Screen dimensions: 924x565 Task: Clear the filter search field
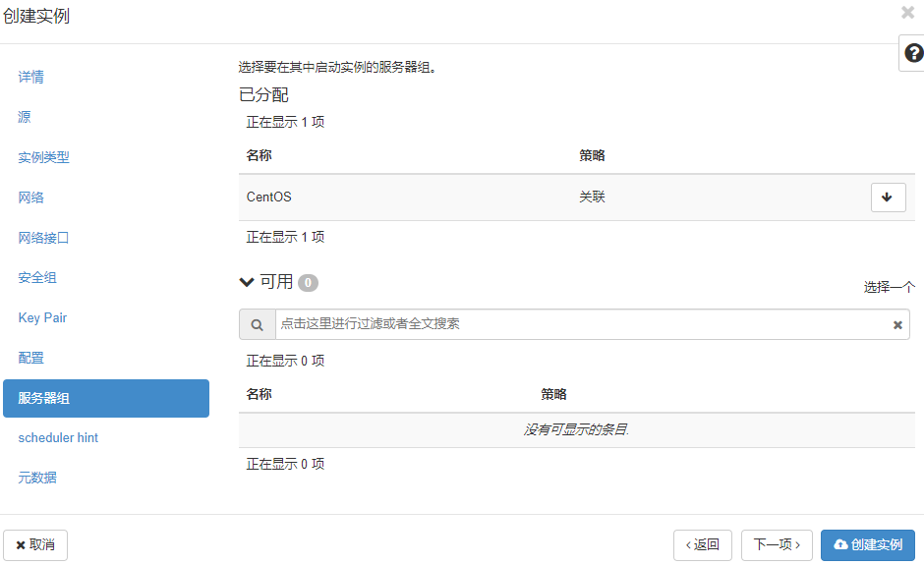coord(896,325)
